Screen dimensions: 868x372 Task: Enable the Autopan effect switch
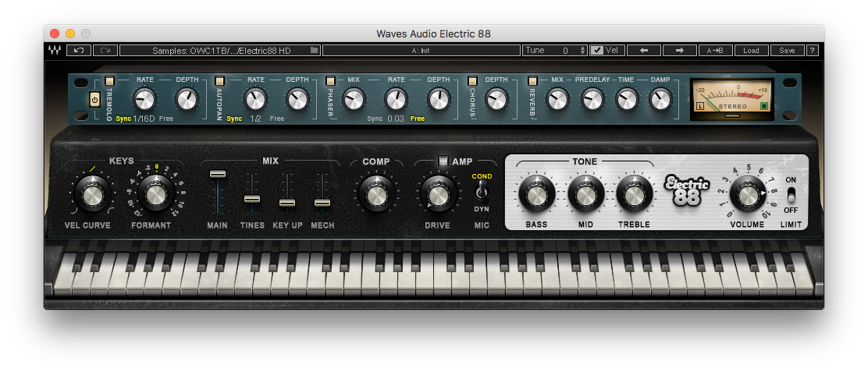(x=220, y=80)
